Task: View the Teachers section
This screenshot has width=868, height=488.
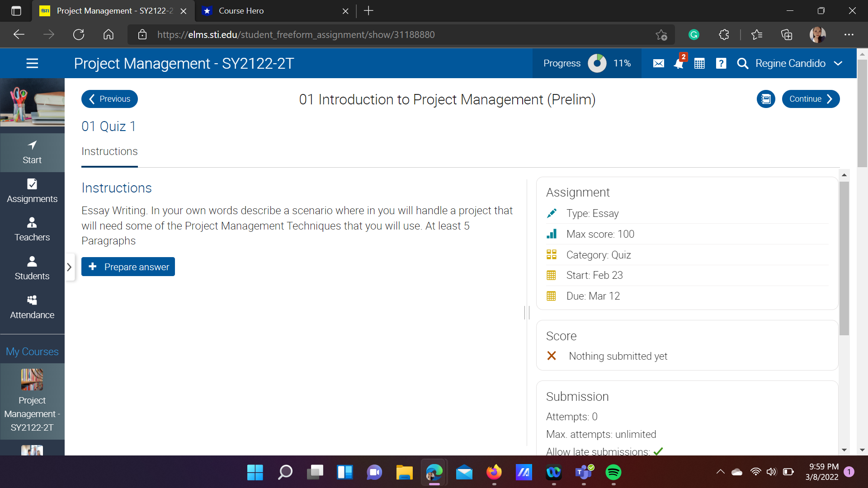Action: tap(32, 229)
